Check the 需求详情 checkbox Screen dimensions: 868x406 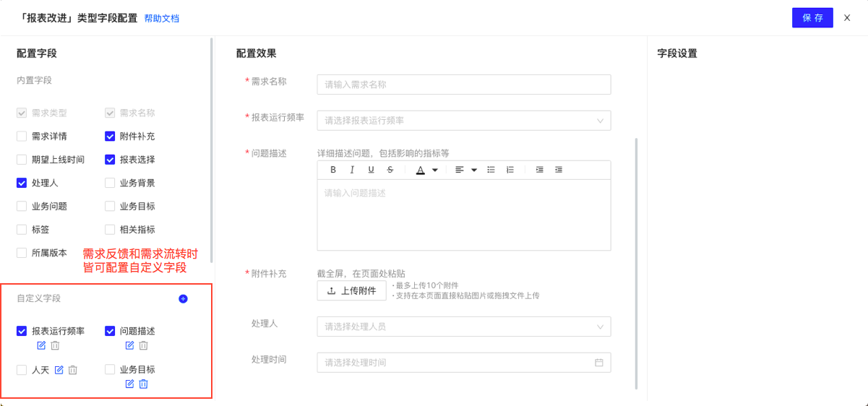coord(22,137)
